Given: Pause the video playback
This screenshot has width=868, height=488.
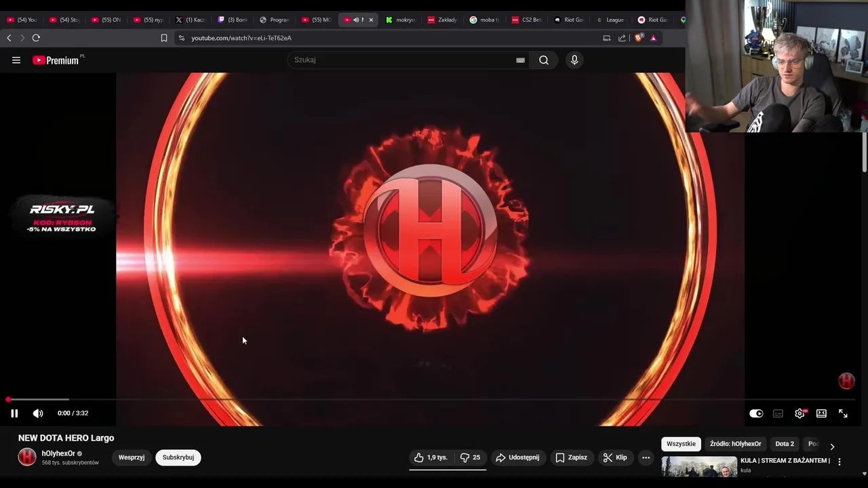Looking at the screenshot, I should tap(14, 413).
